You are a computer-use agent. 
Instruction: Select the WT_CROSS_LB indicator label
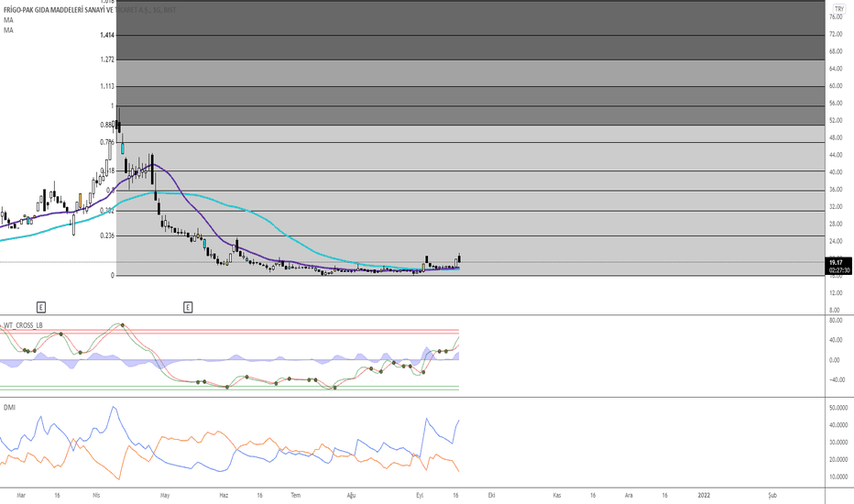[x=23, y=325]
